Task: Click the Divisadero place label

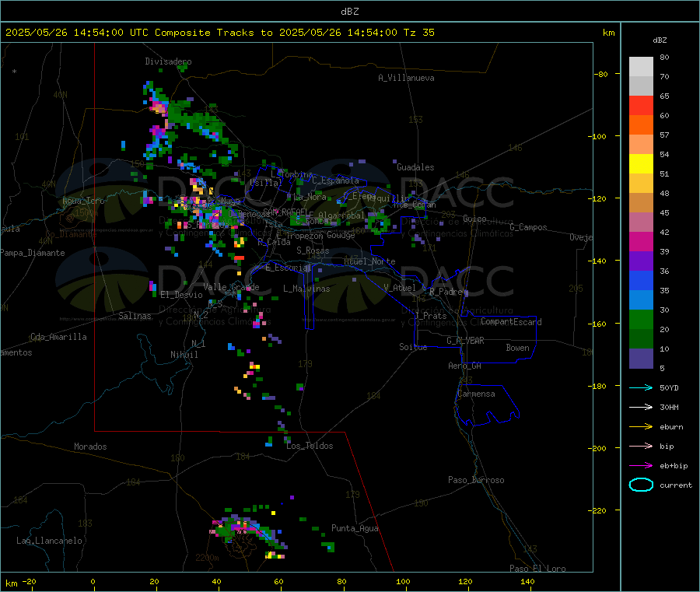Action: 168,61
